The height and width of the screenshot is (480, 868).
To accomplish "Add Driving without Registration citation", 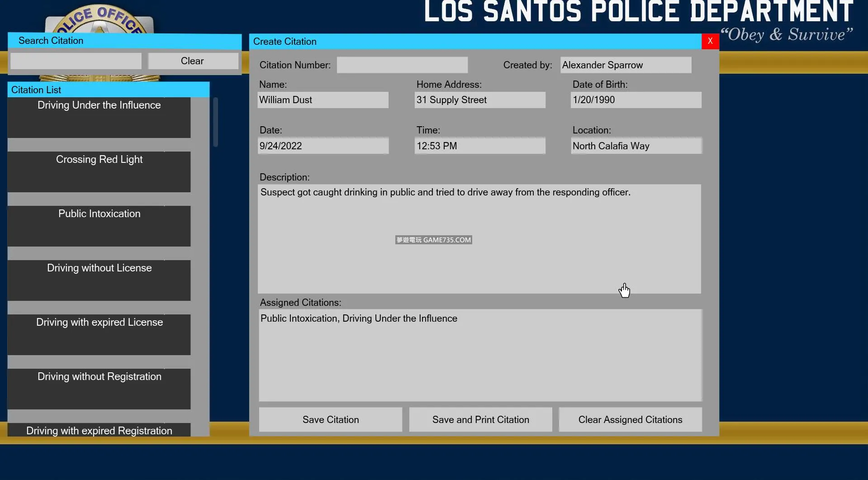I will tap(99, 389).
